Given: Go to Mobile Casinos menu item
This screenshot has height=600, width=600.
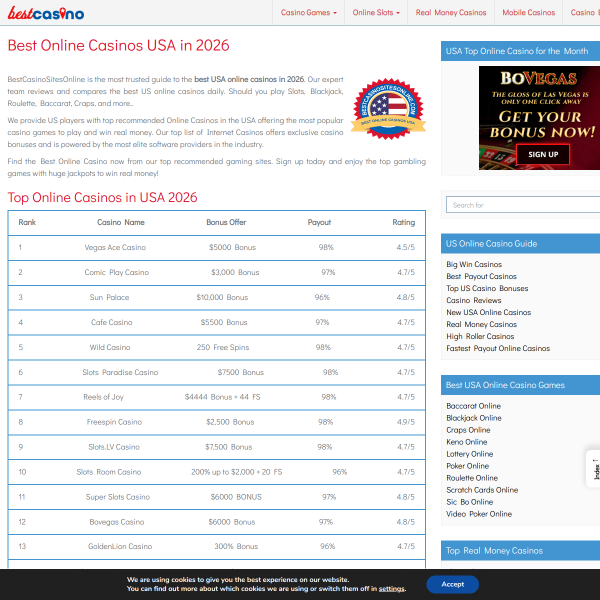Looking at the screenshot, I should 528,13.
